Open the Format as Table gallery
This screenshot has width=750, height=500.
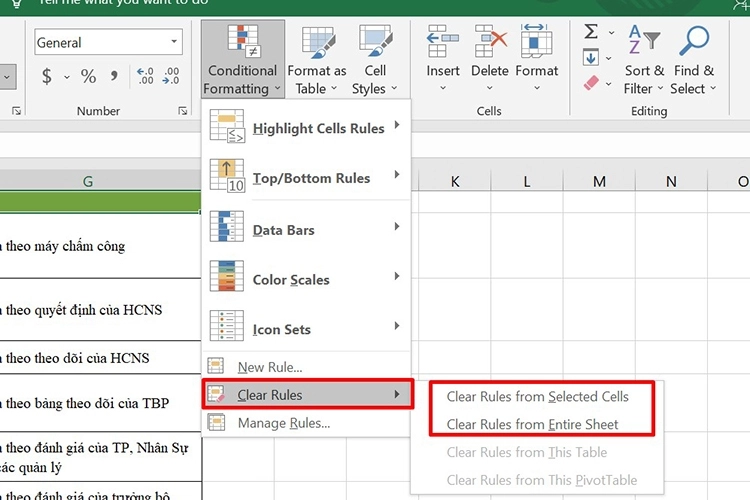click(x=317, y=60)
